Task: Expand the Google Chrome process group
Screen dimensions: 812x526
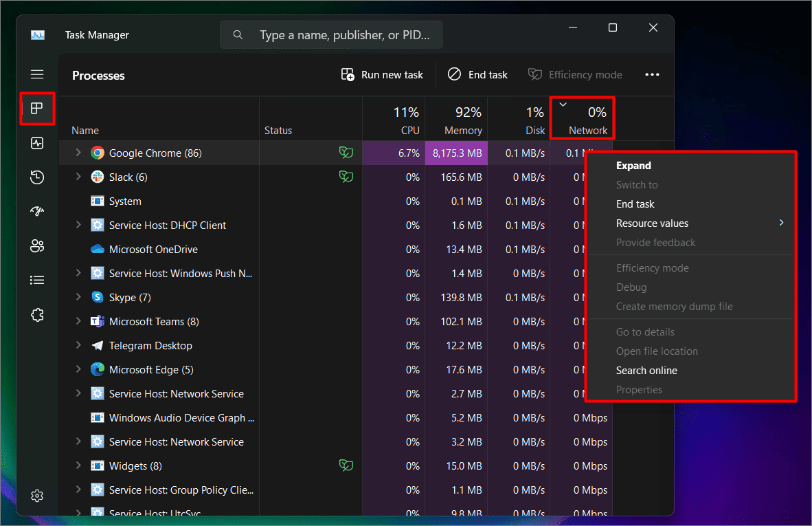Action: [x=78, y=153]
